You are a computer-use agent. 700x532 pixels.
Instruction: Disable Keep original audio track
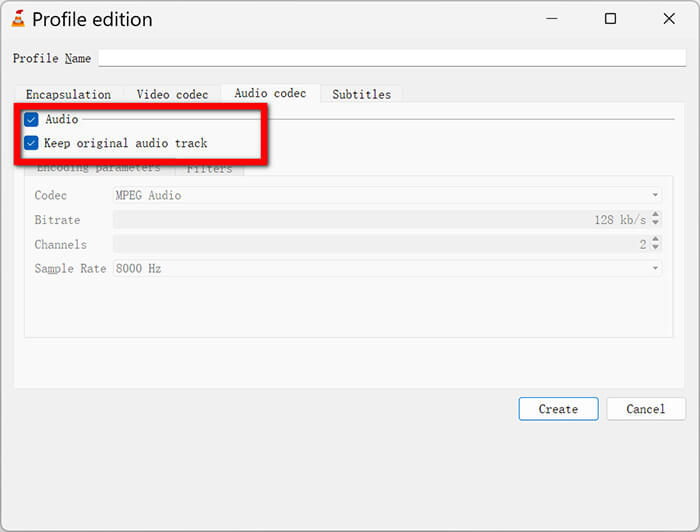click(31, 143)
